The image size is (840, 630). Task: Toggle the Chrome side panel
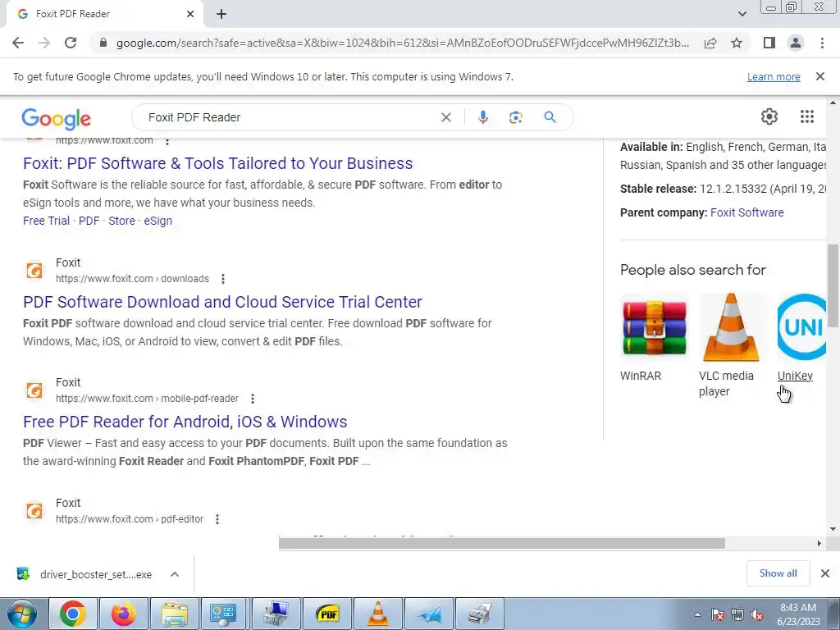point(769,43)
